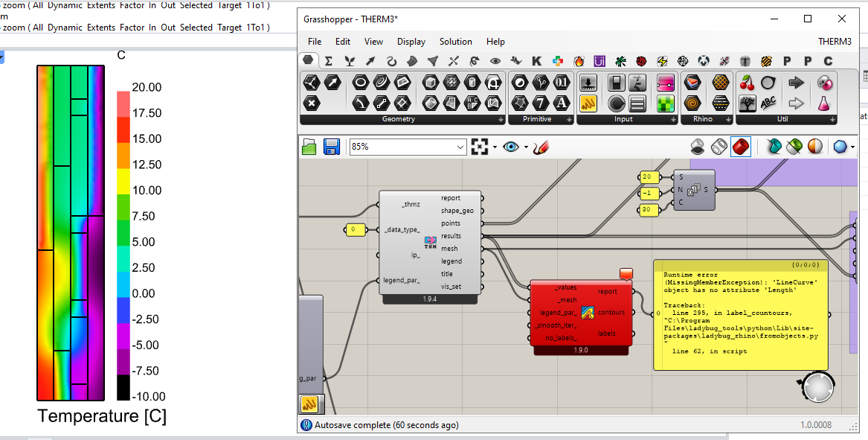The width and height of the screenshot is (868, 440).
Task: Disable geometry preview with the no-preview button
Action: click(698, 147)
